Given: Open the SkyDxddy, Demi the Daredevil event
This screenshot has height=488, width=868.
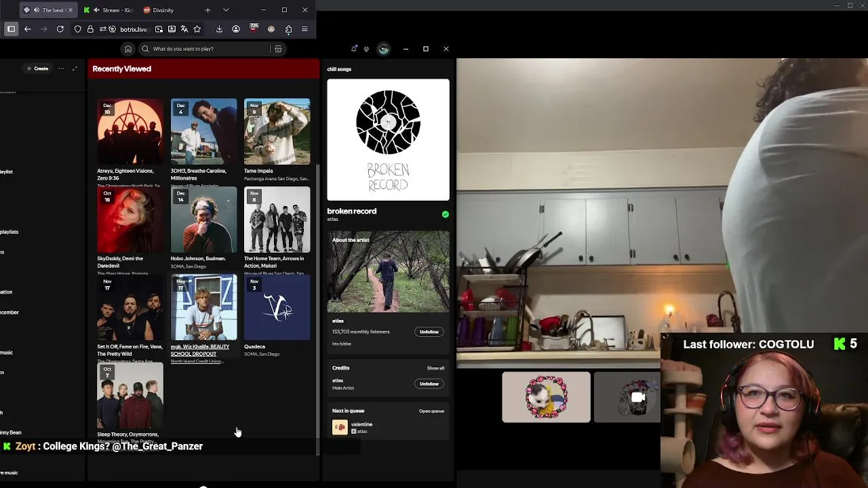Looking at the screenshot, I should point(130,229).
